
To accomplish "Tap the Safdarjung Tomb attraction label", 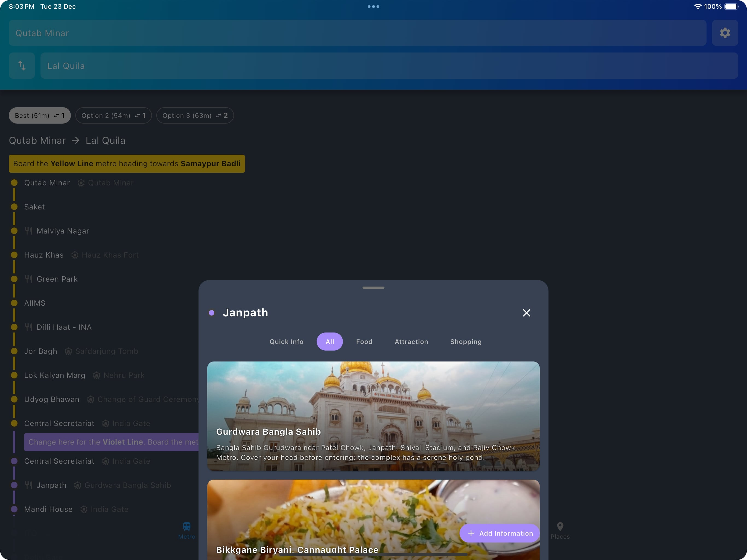I will (x=107, y=351).
